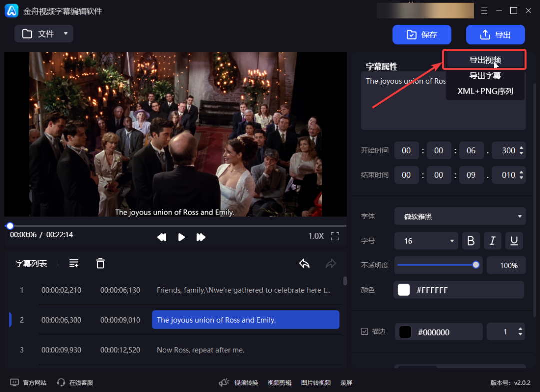The height and width of the screenshot is (392, 540).
Task: Click start time 00:00:06,300 in row 2
Action: click(x=61, y=320)
